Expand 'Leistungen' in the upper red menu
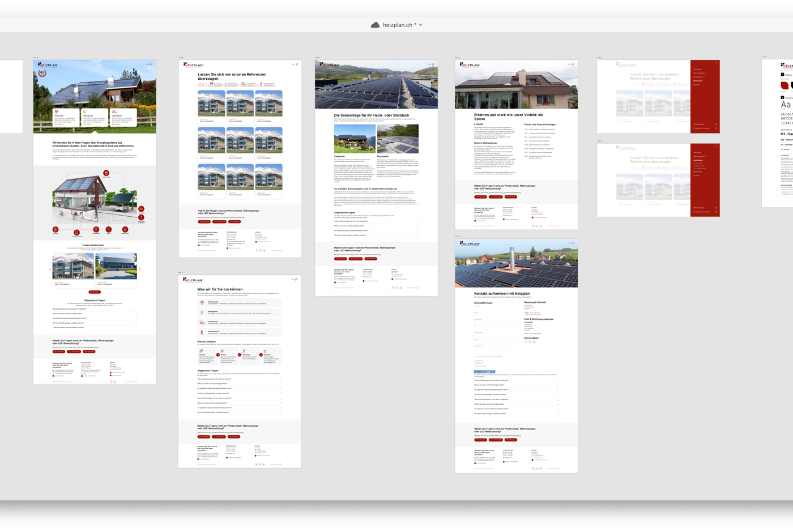This screenshot has height=532, width=793. point(698,77)
